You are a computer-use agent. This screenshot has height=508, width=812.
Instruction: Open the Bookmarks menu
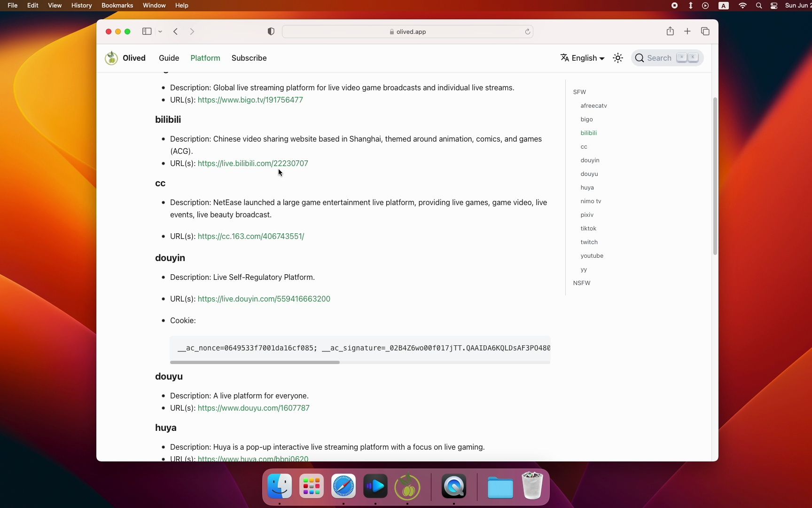click(117, 5)
